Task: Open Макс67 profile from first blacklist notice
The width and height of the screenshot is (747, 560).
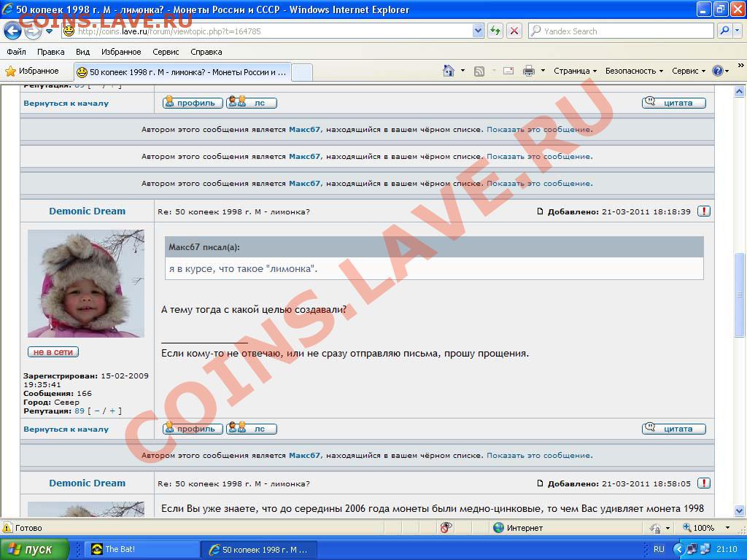Action: tap(304, 130)
